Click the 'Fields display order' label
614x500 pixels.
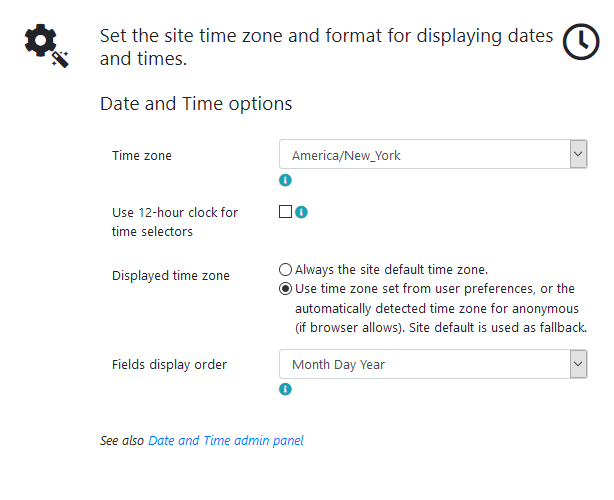coord(169,364)
